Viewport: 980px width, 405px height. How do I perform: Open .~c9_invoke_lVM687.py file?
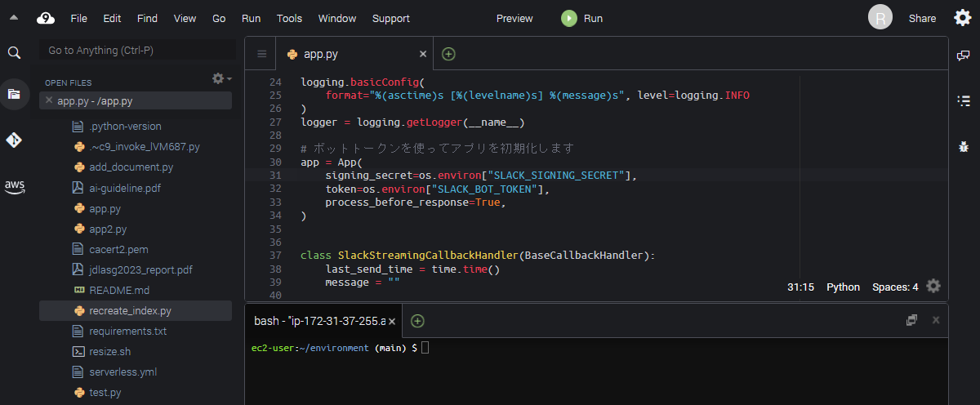tap(145, 147)
